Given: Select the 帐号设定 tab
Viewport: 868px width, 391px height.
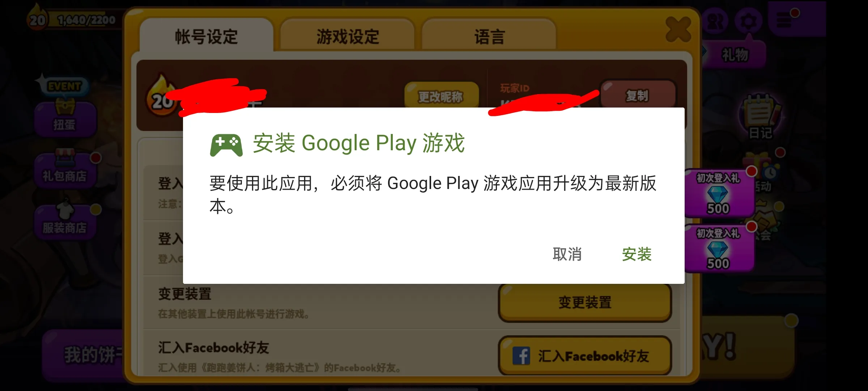Looking at the screenshot, I should (206, 36).
